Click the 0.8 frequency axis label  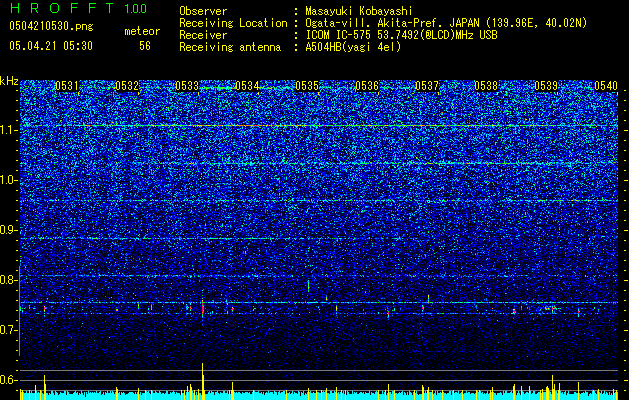(x=8, y=280)
